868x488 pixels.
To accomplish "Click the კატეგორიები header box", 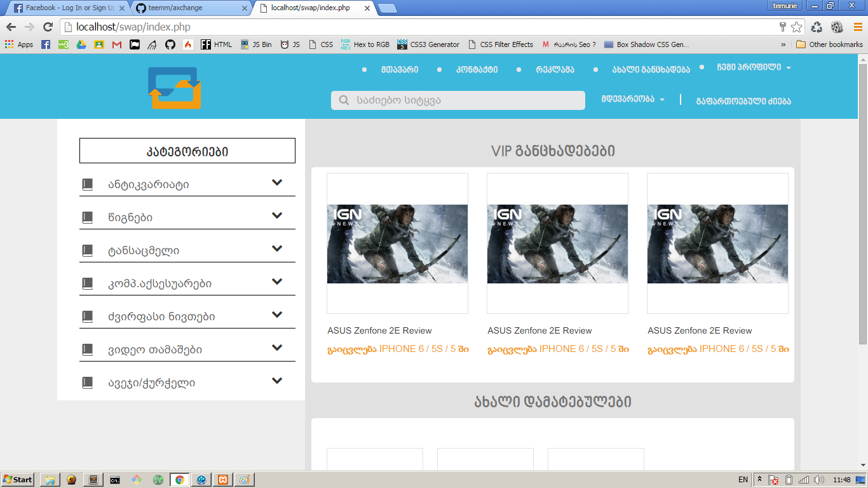I will point(187,151).
